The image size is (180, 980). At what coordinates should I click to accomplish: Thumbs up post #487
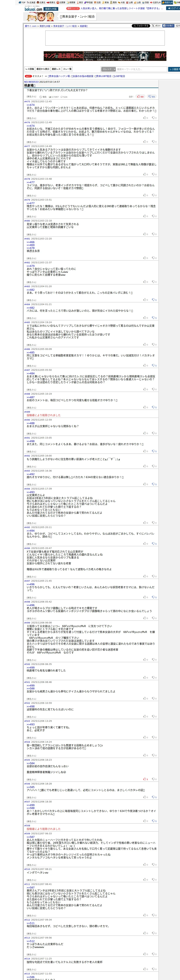145,389
